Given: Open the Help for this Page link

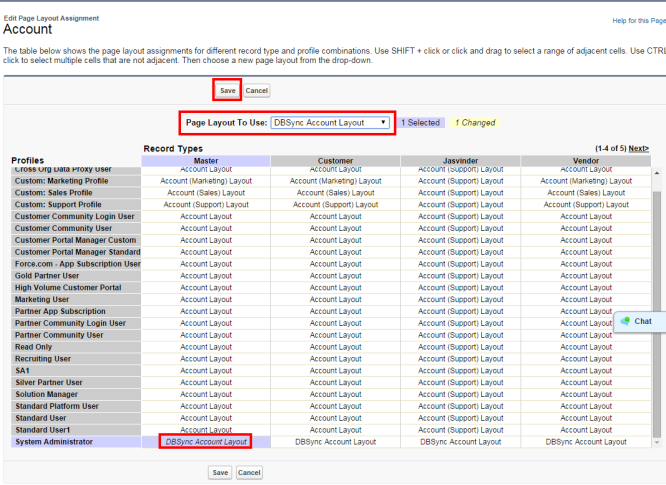Looking at the screenshot, I should pos(636,20).
